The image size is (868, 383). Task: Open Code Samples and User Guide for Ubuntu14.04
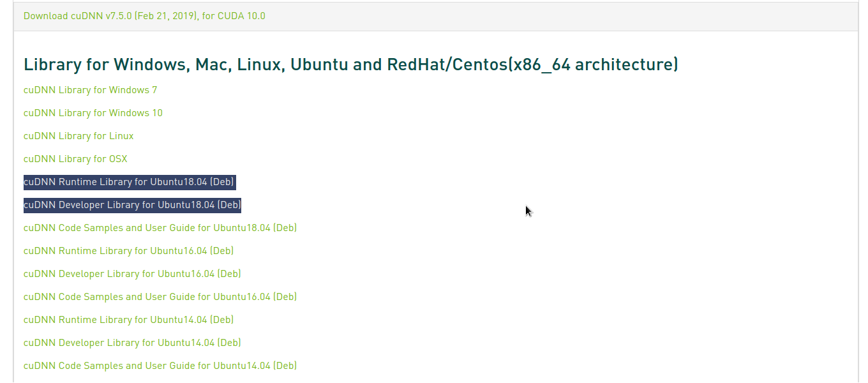(x=160, y=366)
